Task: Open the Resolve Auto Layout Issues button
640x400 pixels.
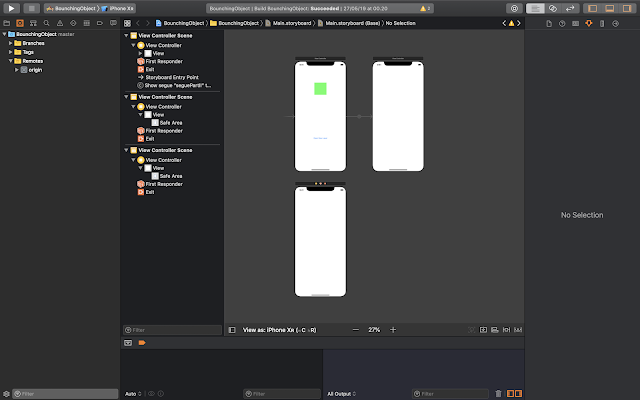Action: [x=518, y=330]
